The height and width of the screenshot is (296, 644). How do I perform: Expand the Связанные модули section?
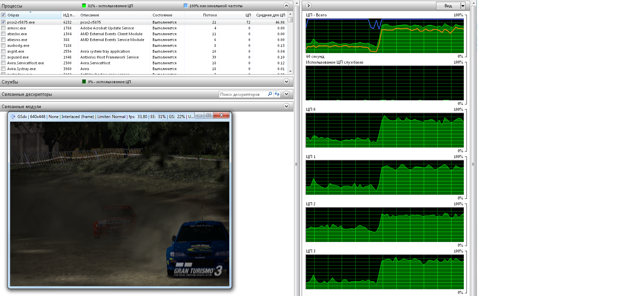286,106
